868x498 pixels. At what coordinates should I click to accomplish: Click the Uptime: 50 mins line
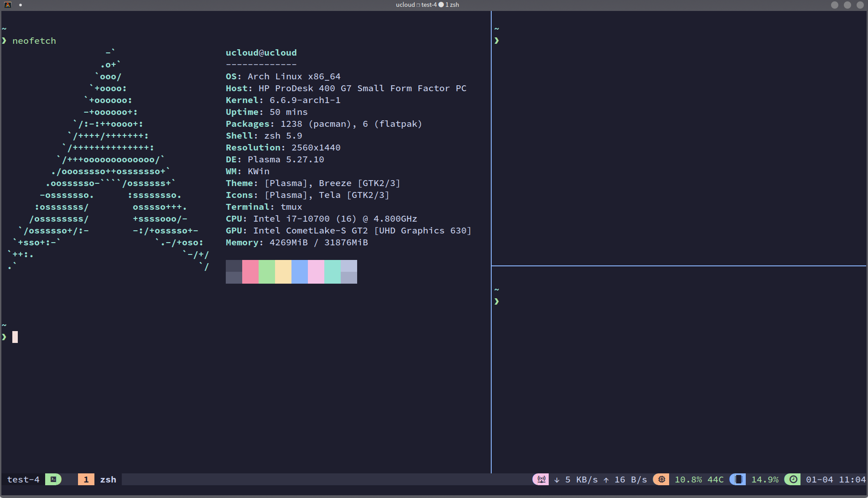click(267, 112)
